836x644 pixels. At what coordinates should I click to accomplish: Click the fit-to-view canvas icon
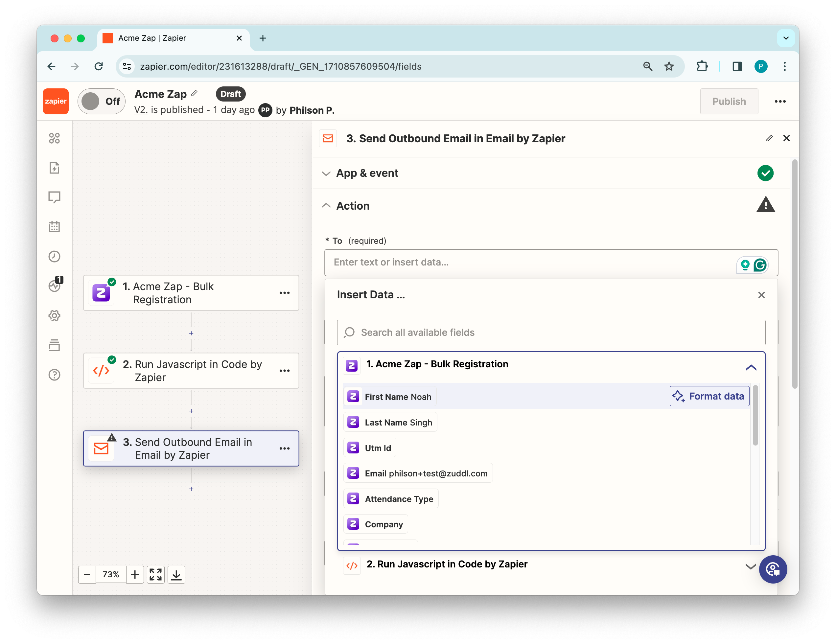tap(155, 574)
